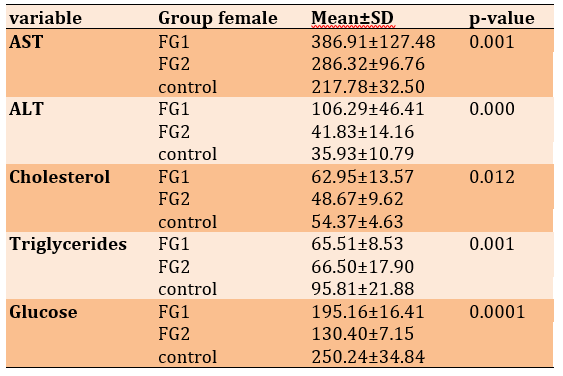This screenshot has height=376, width=563.
Task: Select the 'Group female' header cell
Action: [x=218, y=18]
